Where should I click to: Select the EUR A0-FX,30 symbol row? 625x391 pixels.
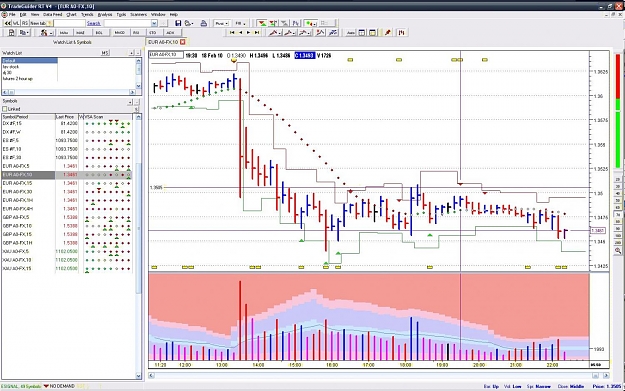(x=67, y=192)
